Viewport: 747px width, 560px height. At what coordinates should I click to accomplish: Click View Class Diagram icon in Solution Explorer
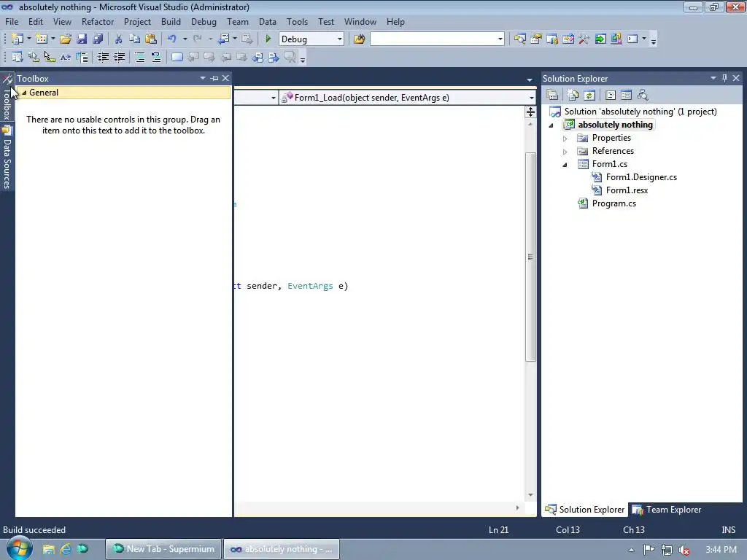[643, 96]
